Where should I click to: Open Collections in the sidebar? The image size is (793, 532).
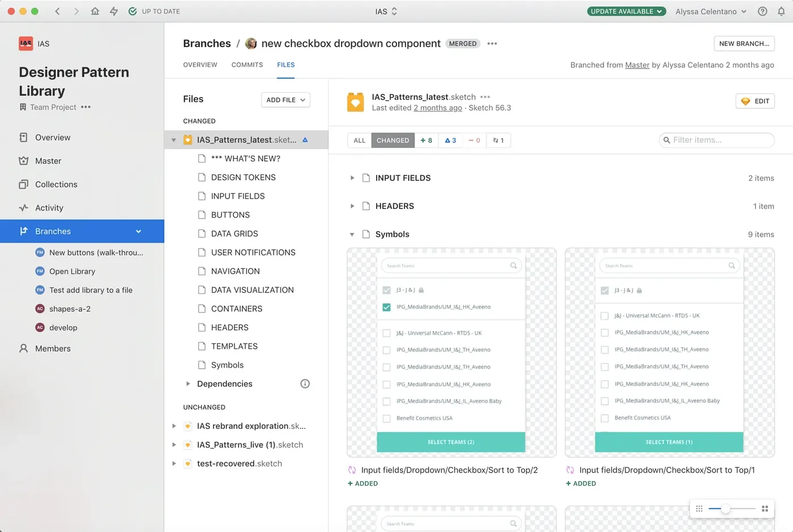point(56,185)
